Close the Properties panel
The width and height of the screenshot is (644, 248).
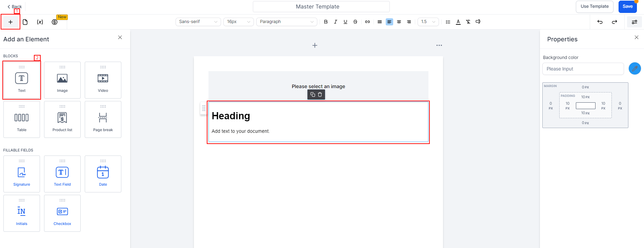coord(637,37)
